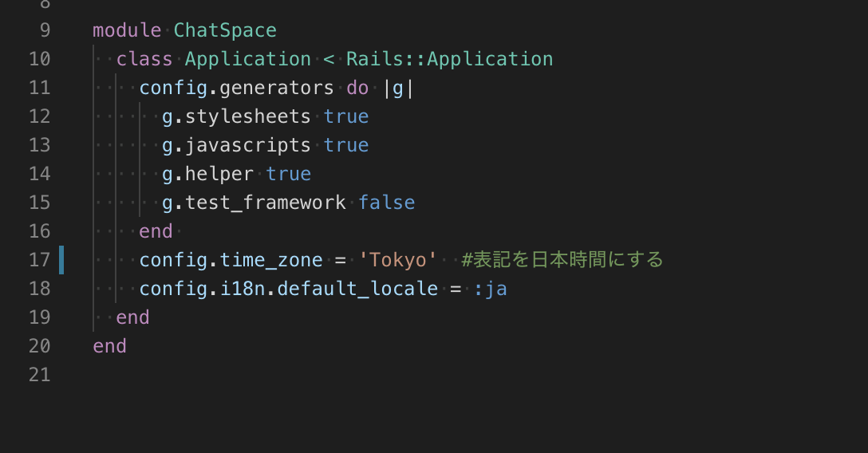Click the class keyword on line 10
868x453 pixels.
pyautogui.click(x=144, y=59)
